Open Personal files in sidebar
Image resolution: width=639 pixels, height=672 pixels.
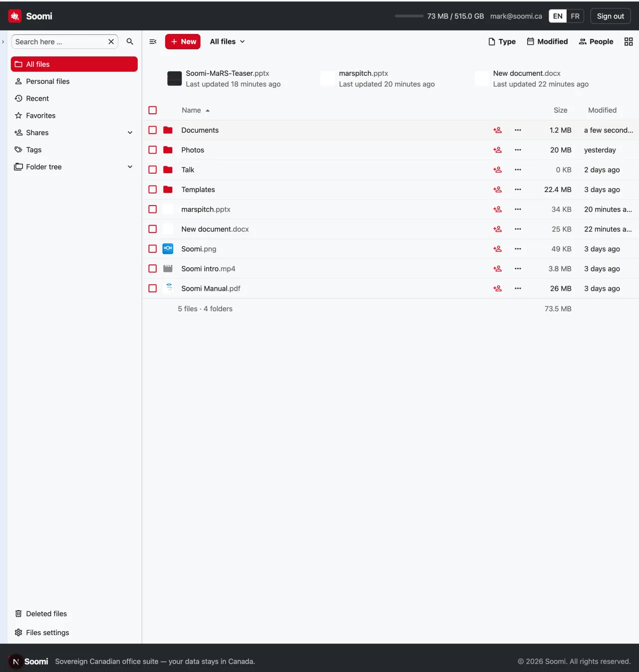pyautogui.click(x=74, y=81)
